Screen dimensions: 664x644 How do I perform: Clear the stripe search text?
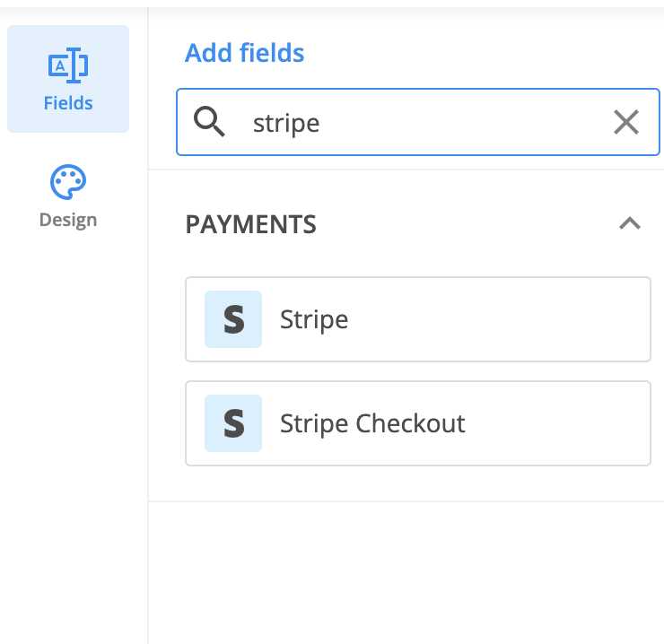[626, 122]
